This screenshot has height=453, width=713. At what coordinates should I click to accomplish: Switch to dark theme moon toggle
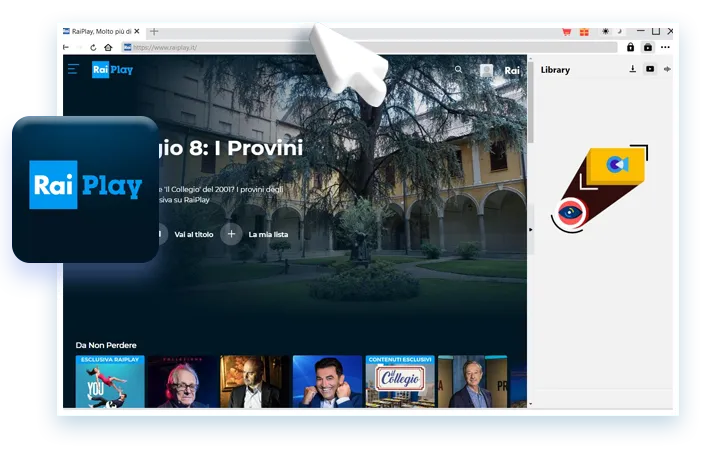tap(619, 31)
